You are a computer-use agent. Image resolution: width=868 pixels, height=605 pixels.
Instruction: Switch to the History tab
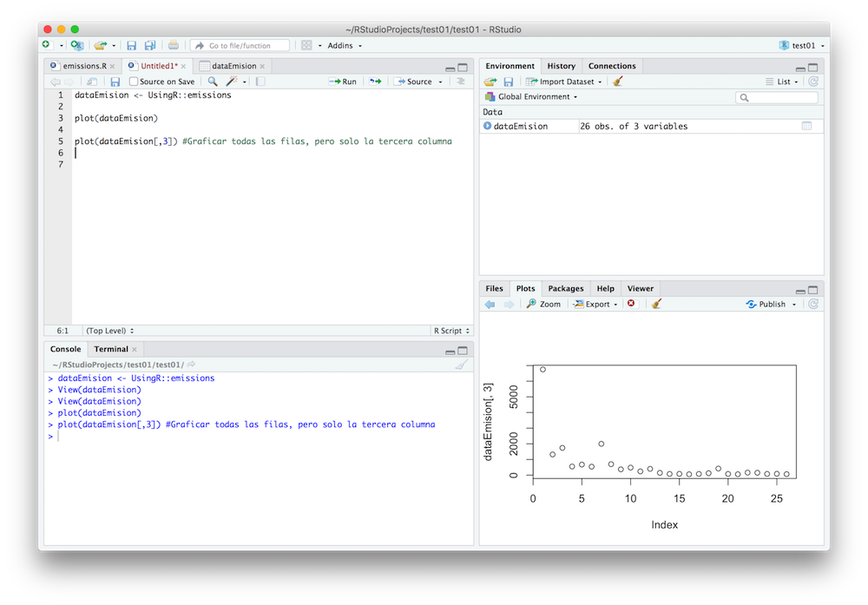(561, 66)
